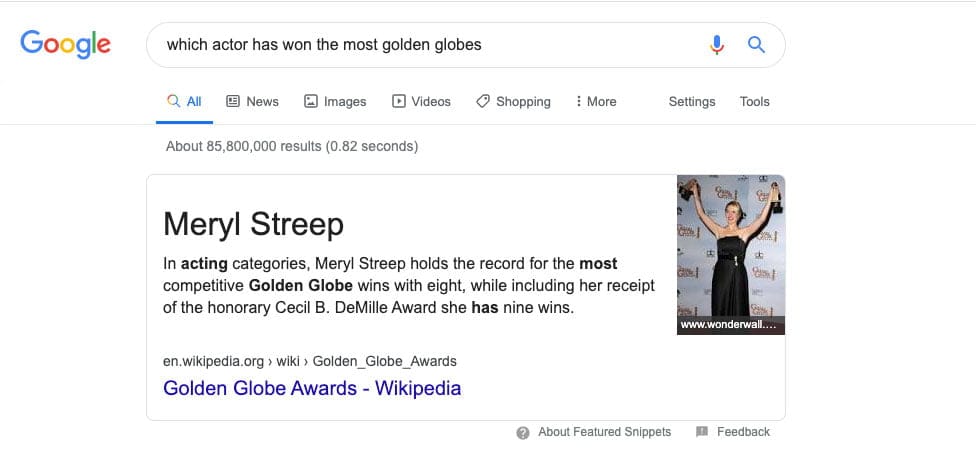Click the Google logo
Screen dimensions: 976x466
[65, 44]
